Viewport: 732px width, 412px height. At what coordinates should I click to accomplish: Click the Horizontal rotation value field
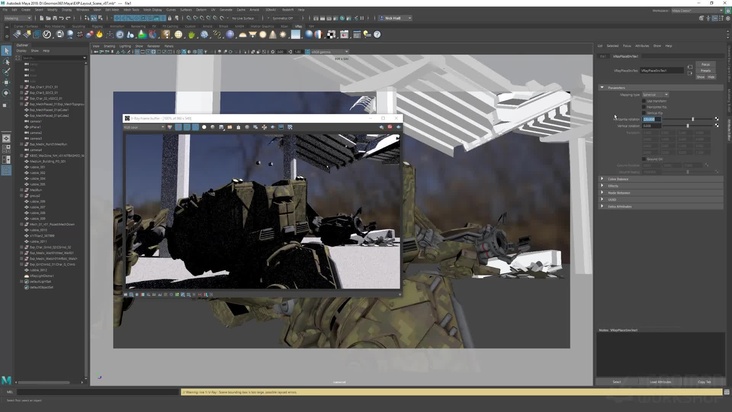point(652,119)
